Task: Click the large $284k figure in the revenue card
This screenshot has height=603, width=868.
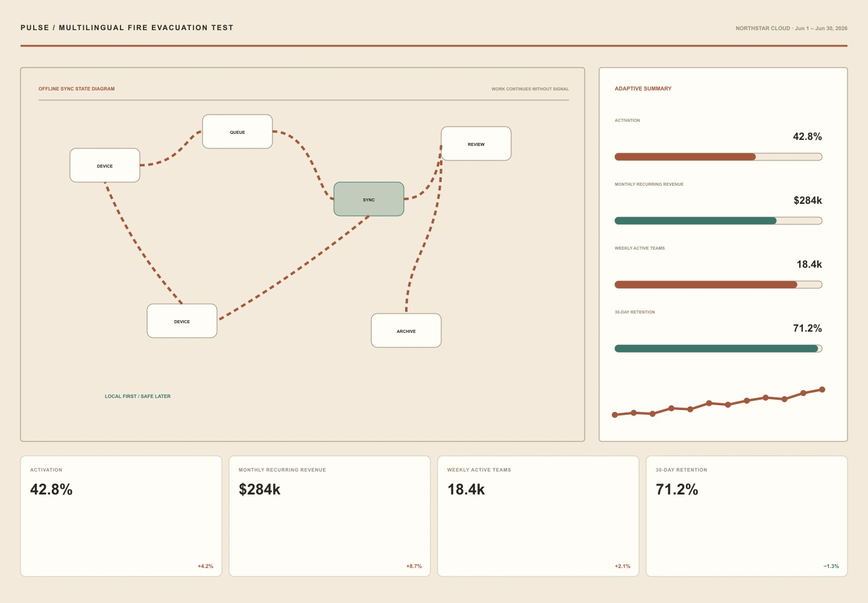Action: coord(260,490)
